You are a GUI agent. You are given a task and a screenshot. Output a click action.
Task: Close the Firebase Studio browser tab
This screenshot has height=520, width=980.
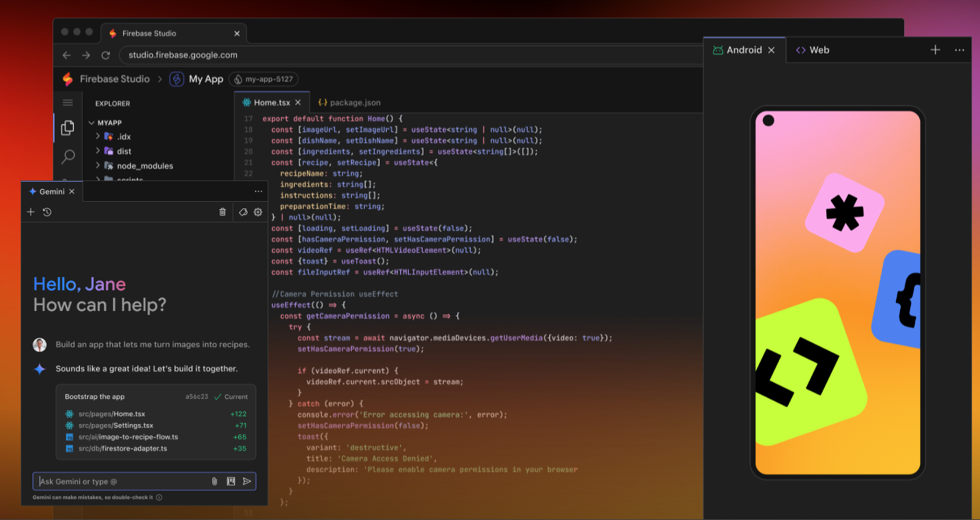pos(237,33)
